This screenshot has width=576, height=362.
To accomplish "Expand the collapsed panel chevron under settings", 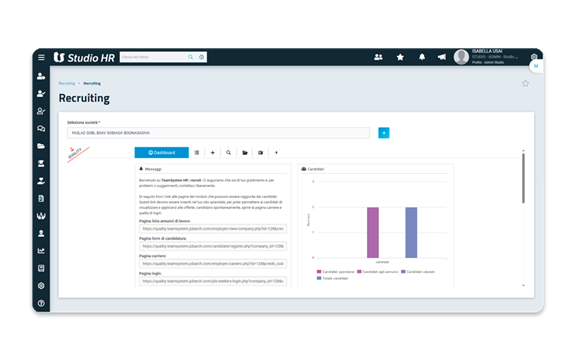I will pos(536,66).
